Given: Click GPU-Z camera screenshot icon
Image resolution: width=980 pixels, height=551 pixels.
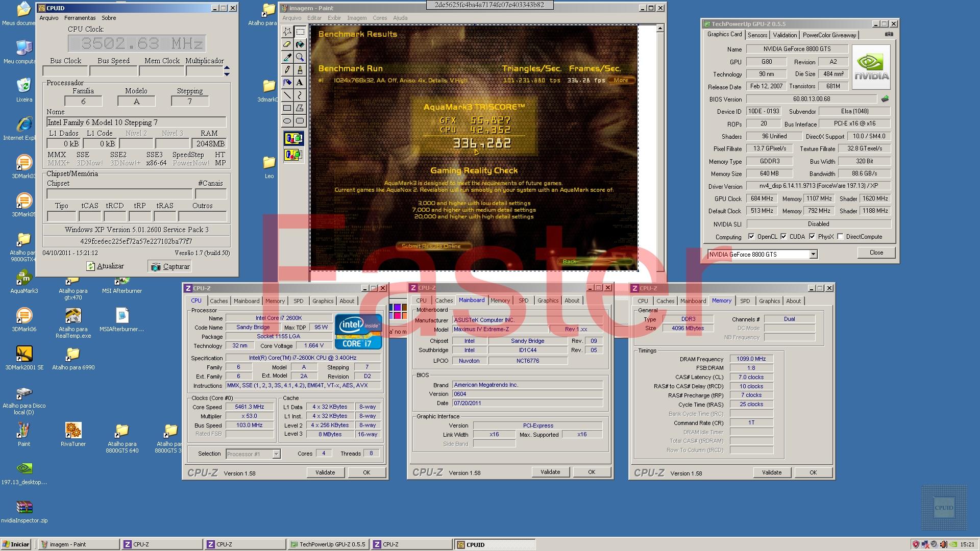Looking at the screenshot, I should 889,35.
